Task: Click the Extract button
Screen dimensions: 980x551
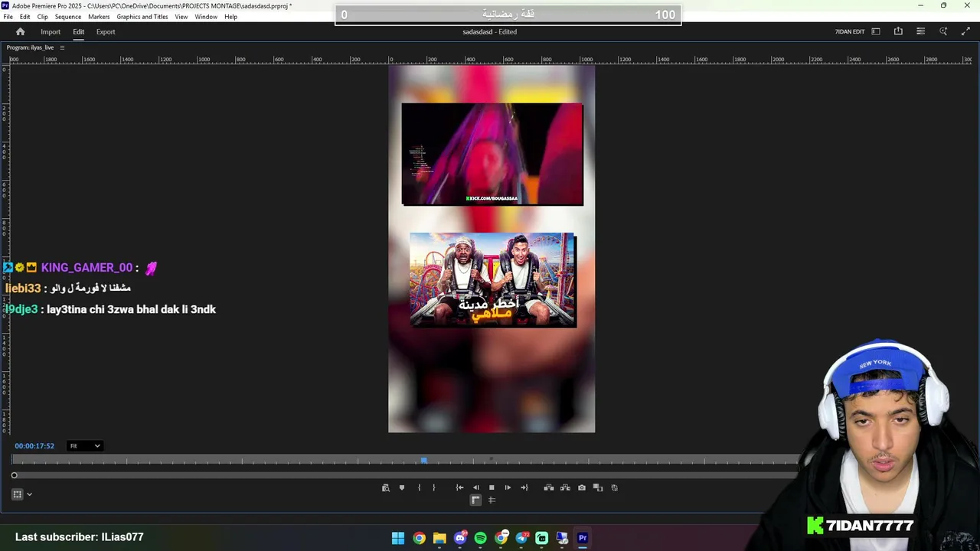Action: [x=565, y=487]
